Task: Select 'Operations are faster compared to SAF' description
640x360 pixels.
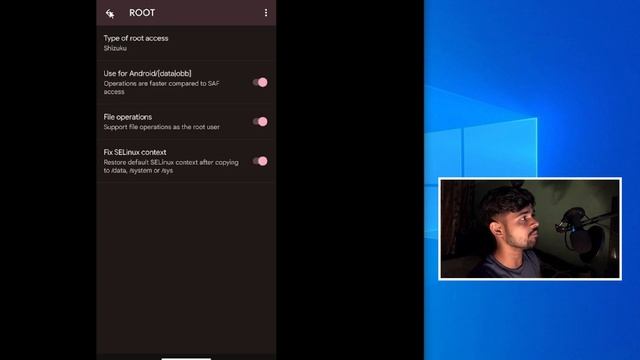Action: click(x=162, y=87)
